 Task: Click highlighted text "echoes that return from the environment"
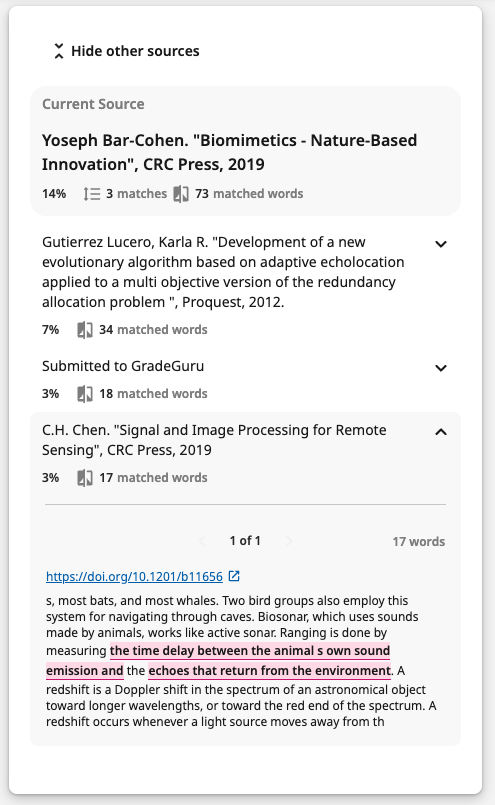coord(270,670)
